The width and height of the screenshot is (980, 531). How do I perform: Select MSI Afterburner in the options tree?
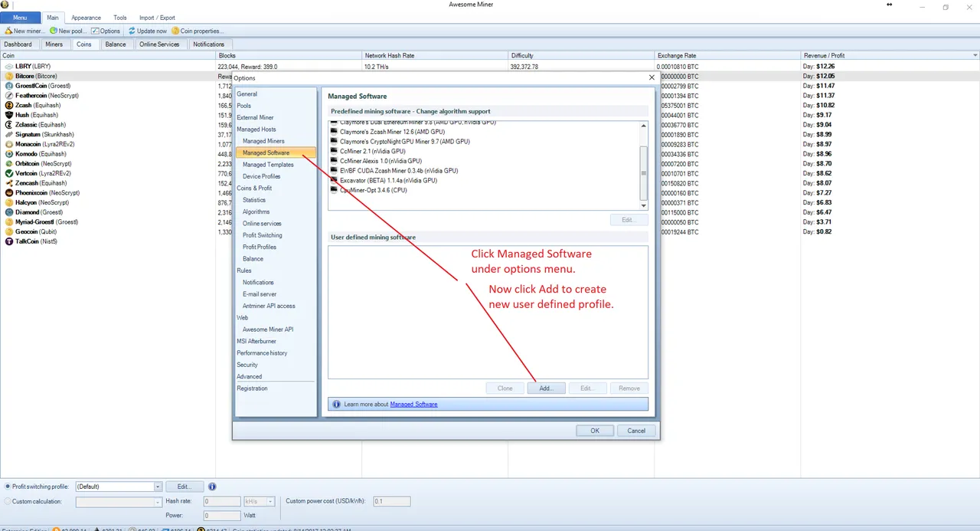pos(256,341)
